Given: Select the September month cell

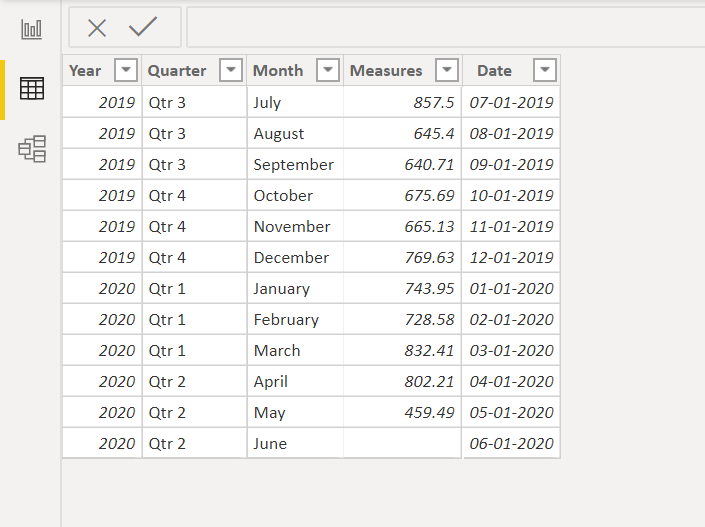Looking at the screenshot, I should (295, 165).
